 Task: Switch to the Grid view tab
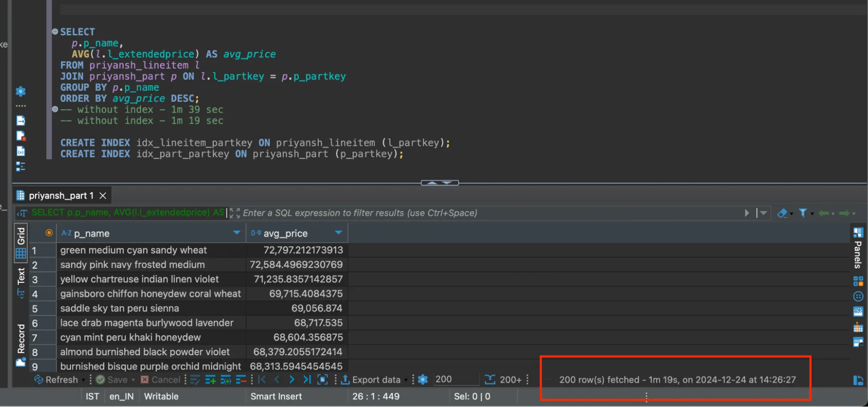click(x=21, y=242)
